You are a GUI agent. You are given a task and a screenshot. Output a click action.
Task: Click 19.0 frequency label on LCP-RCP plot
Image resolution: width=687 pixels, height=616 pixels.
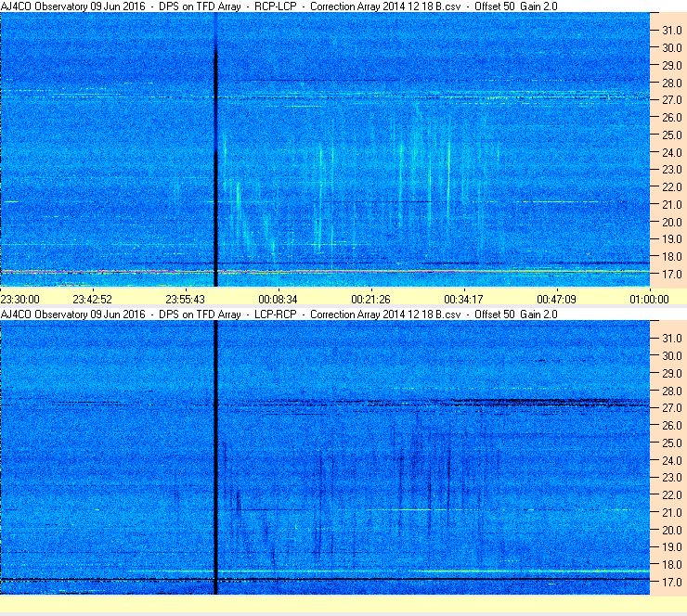(x=672, y=546)
